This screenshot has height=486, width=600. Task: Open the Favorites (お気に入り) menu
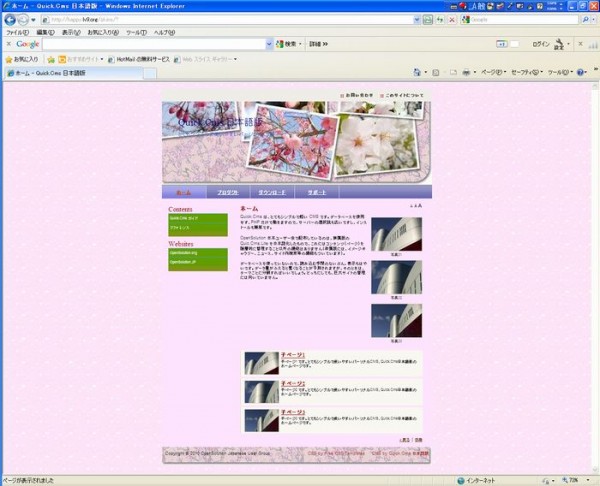tap(101, 32)
